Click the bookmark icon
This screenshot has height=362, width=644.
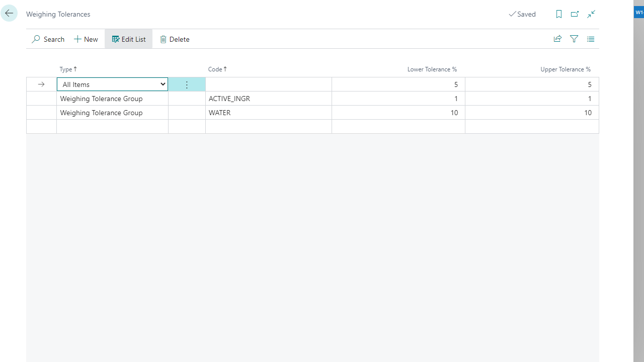point(558,14)
